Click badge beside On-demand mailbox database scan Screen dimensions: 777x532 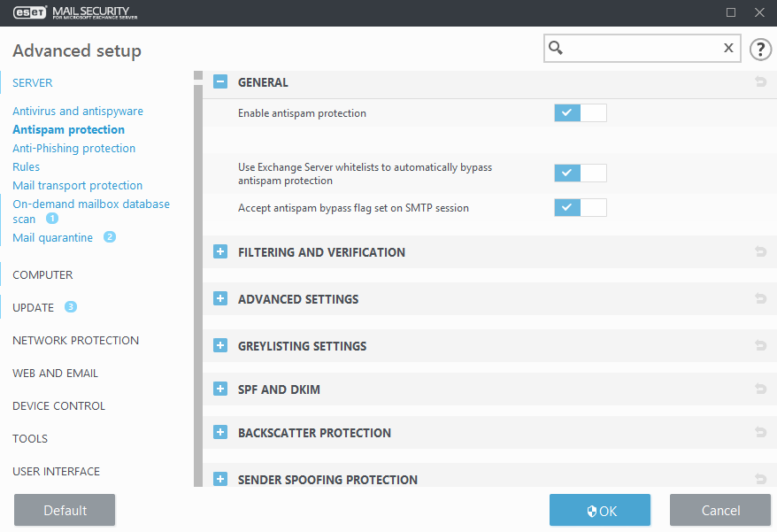(52, 218)
